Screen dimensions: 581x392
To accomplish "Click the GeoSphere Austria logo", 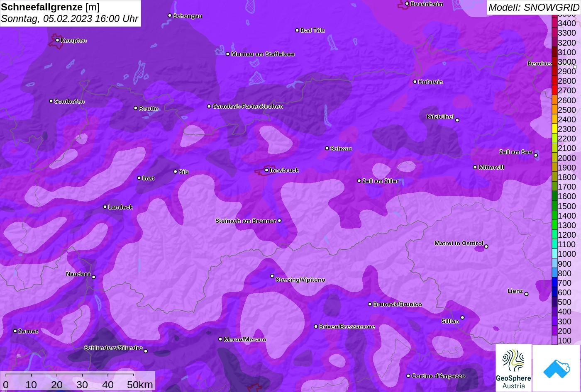I will 513,368.
